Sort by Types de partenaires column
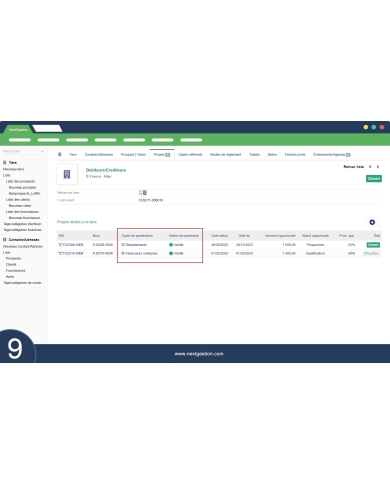This screenshot has height=484, width=390. click(137, 236)
